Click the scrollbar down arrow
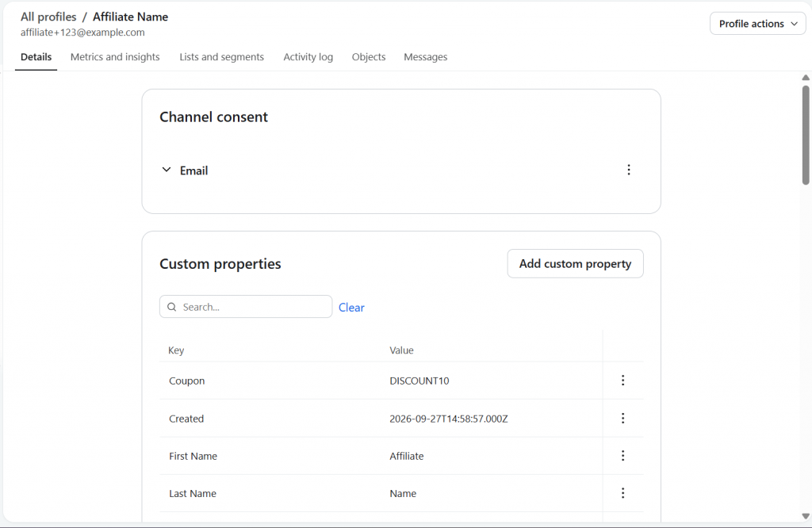Image resolution: width=812 pixels, height=528 pixels. (806, 516)
